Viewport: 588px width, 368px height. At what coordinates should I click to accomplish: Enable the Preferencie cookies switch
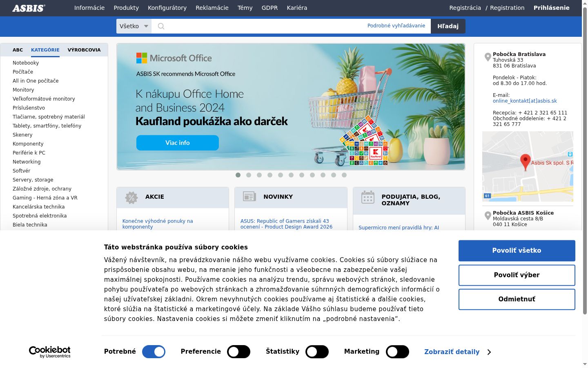coord(238,352)
